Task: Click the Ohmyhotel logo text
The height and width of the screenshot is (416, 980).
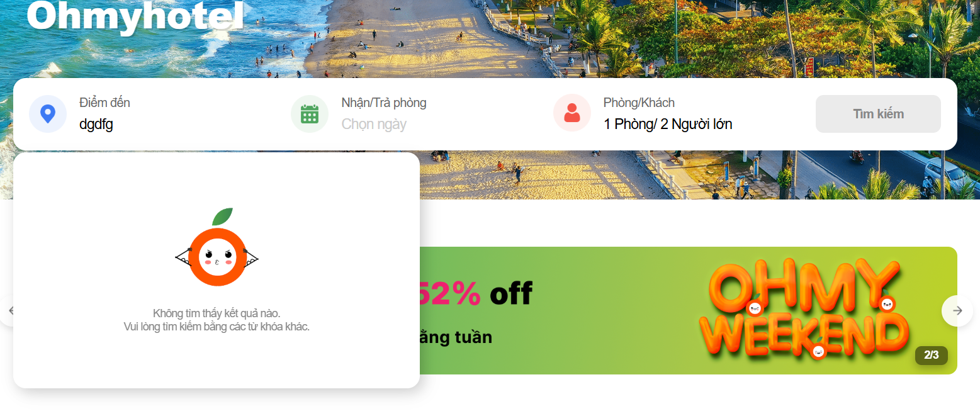Action: coord(135,16)
